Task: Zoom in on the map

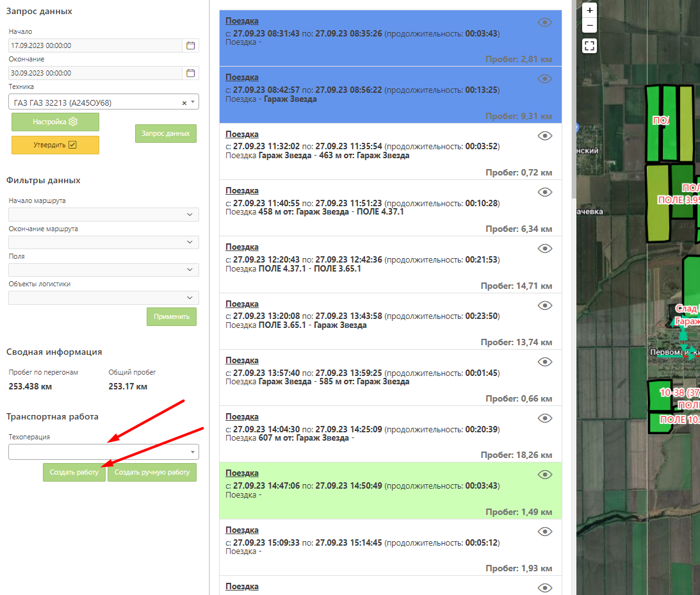Action: pos(590,10)
